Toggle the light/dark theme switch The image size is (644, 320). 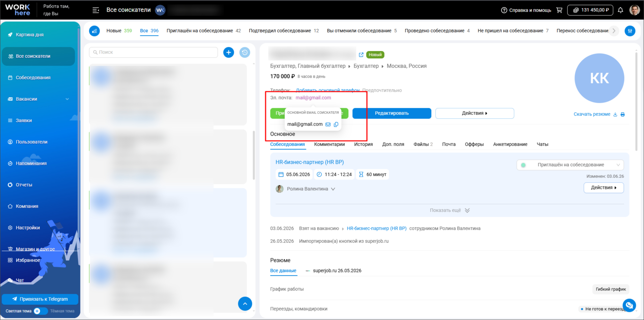click(40, 311)
